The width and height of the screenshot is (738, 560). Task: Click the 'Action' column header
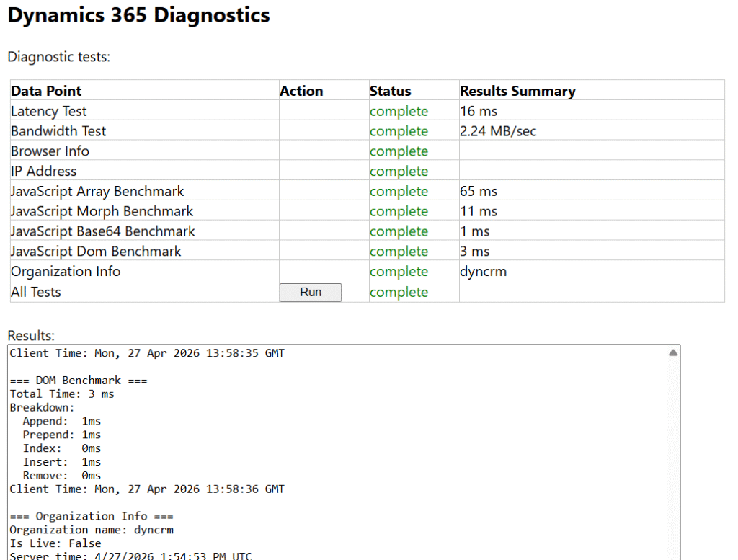301,91
